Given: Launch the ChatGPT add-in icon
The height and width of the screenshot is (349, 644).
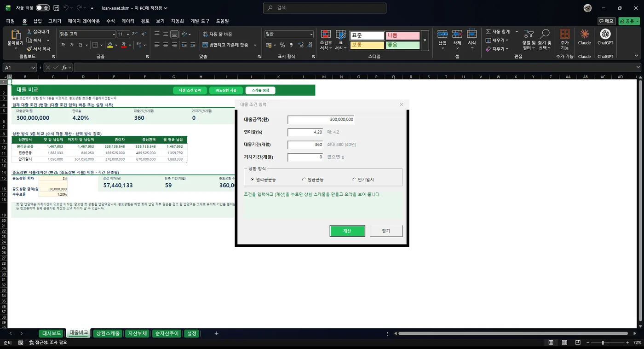Looking at the screenshot, I should 605,34.
